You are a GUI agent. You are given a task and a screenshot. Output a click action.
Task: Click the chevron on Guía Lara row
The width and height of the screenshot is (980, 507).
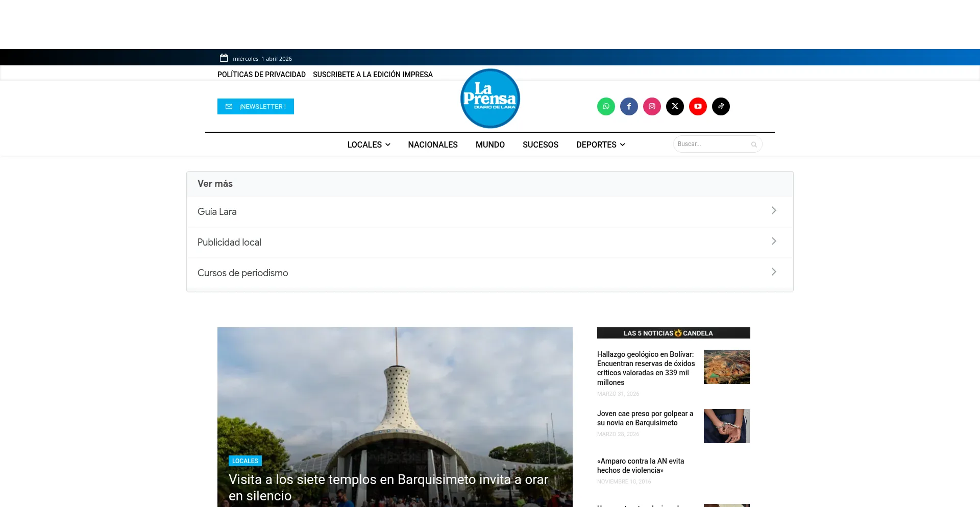pos(774,210)
